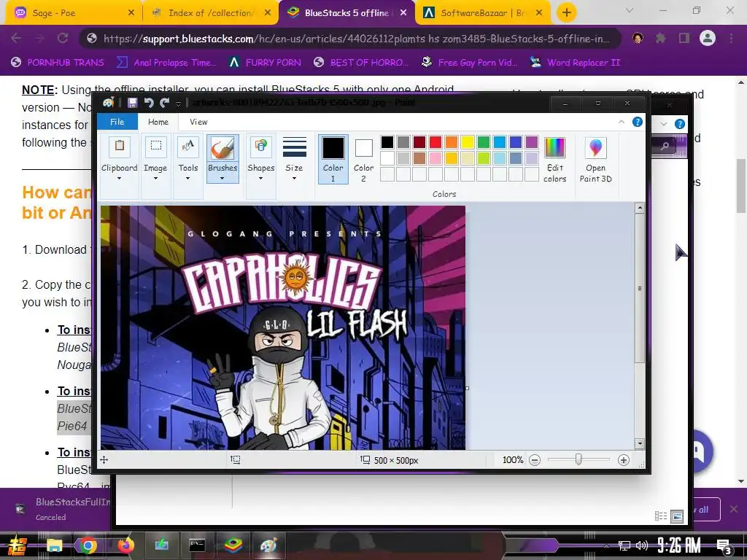Click zoom in plus button in Paint
Image resolution: width=747 pixels, height=560 pixels.
pos(623,460)
